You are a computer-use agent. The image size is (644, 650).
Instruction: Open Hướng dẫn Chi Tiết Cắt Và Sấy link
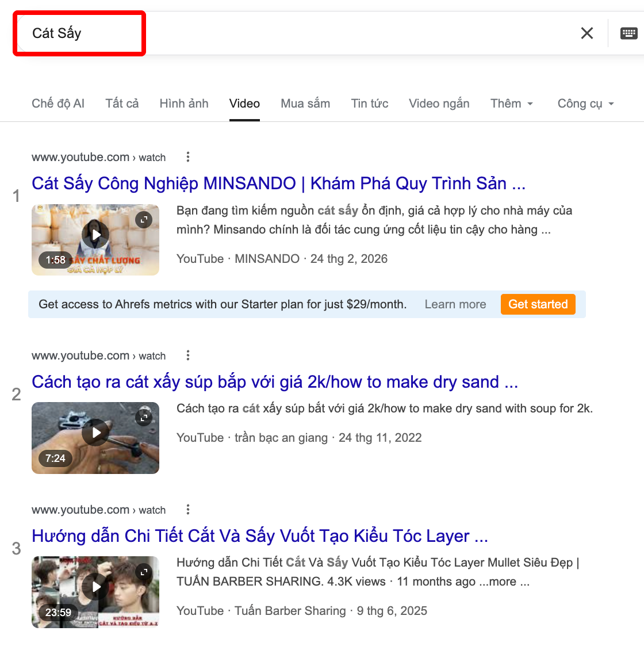pos(260,536)
